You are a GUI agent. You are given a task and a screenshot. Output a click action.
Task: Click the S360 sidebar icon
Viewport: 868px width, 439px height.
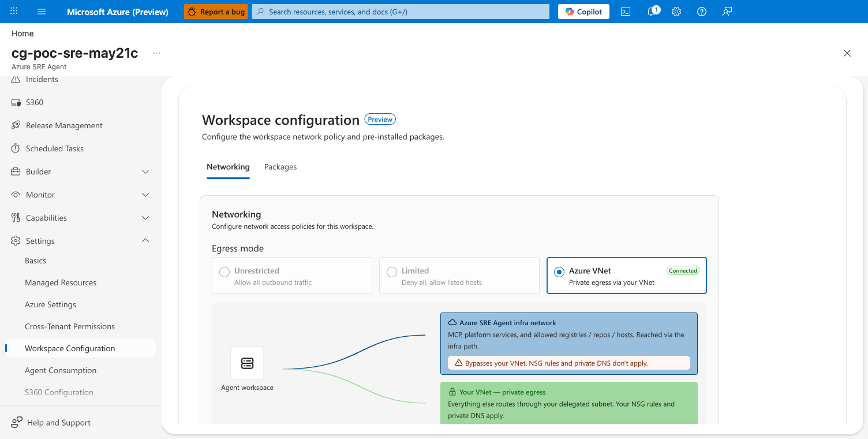[x=16, y=102]
